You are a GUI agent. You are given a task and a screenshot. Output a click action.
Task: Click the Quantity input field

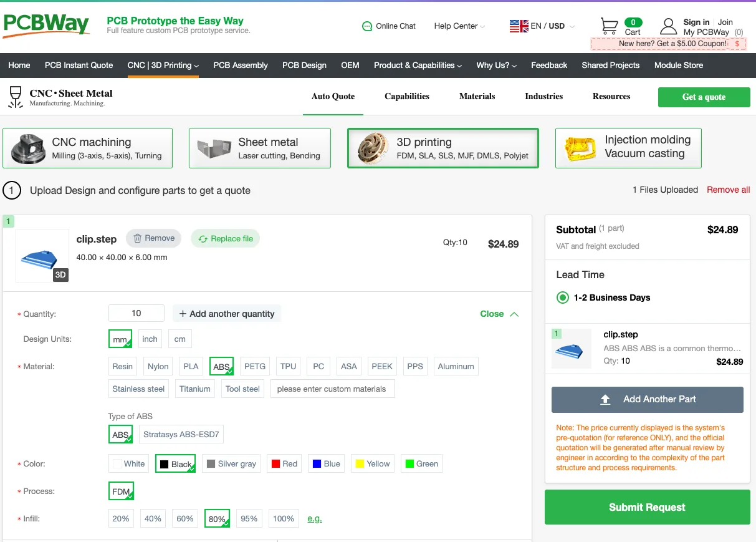point(136,313)
